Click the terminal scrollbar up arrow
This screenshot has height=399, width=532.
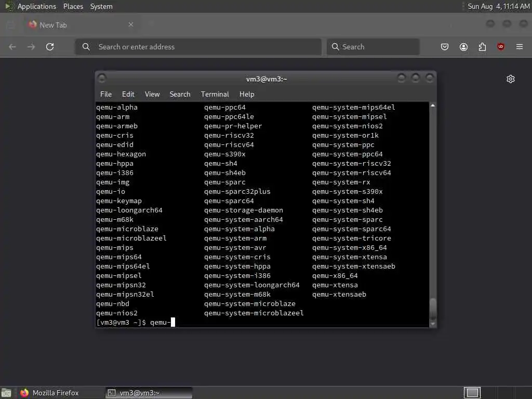tap(433, 105)
